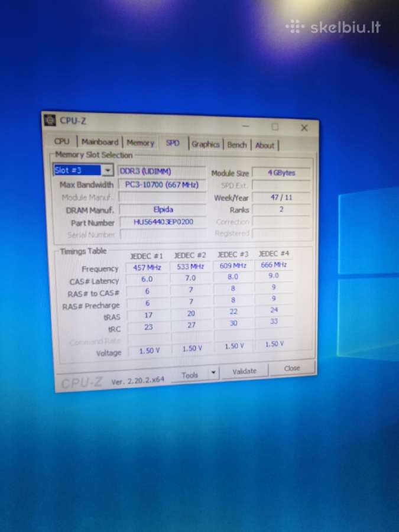Click the CAS# Latency 8.0 cell
The image size is (399, 532).
coord(233,277)
